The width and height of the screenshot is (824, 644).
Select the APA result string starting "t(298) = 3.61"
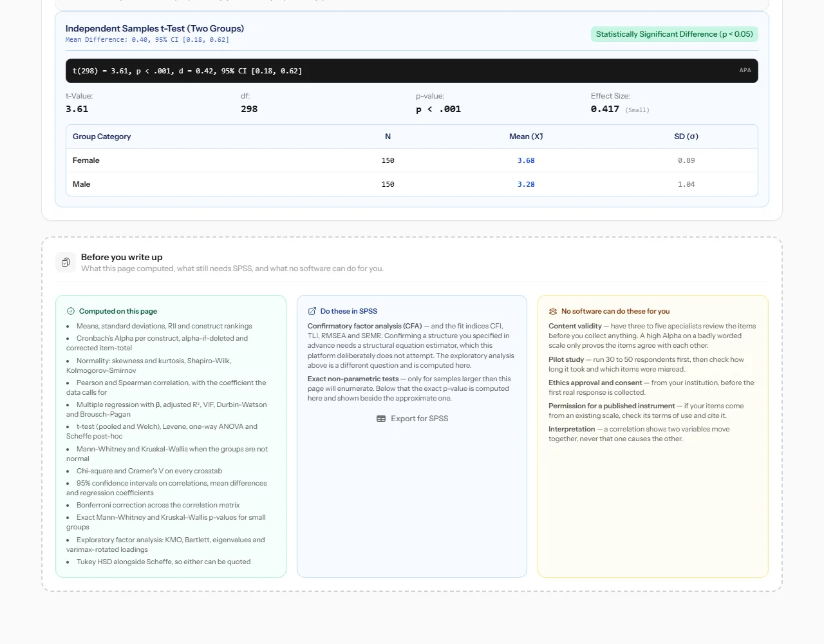coord(187,71)
